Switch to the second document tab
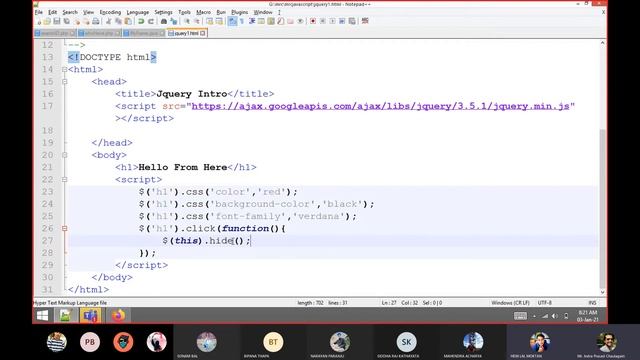This screenshot has width=640, height=360. tap(99, 33)
